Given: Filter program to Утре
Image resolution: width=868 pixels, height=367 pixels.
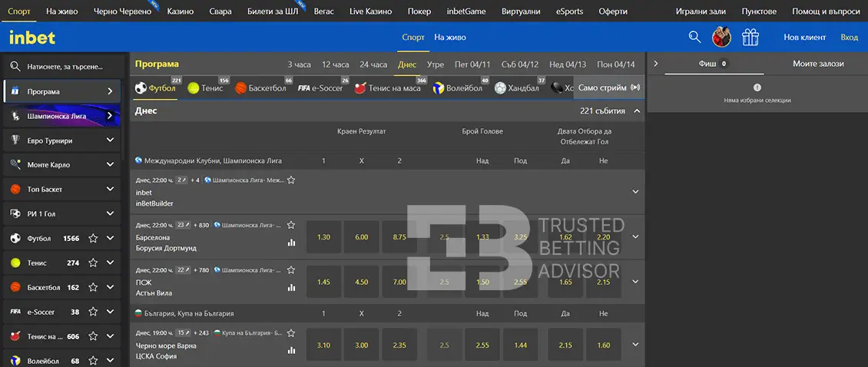Looking at the screenshot, I should click(x=436, y=64).
